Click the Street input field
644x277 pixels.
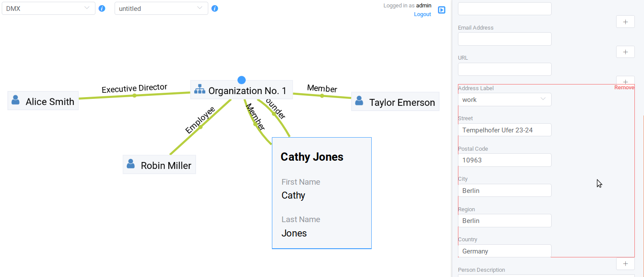coord(505,130)
